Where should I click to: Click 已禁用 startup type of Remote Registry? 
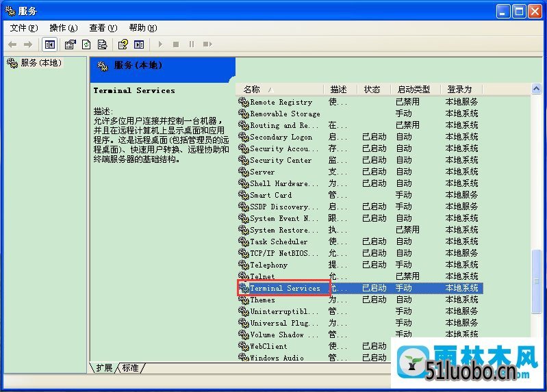tap(407, 102)
